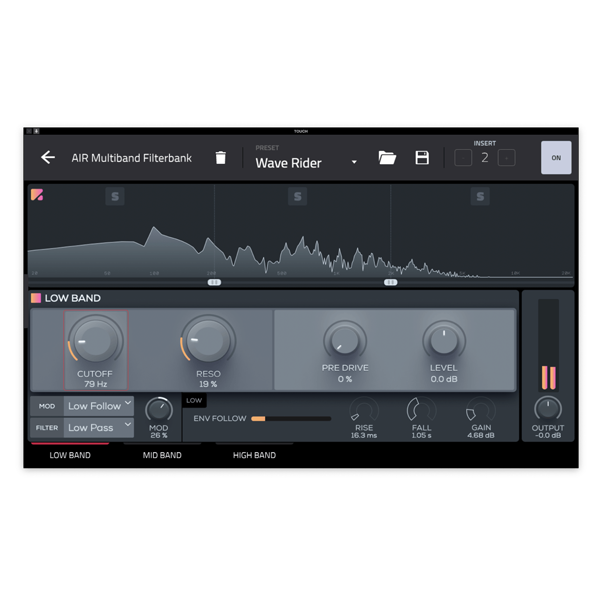Click the GAIN knob
The height and width of the screenshot is (600, 600).
481,409
